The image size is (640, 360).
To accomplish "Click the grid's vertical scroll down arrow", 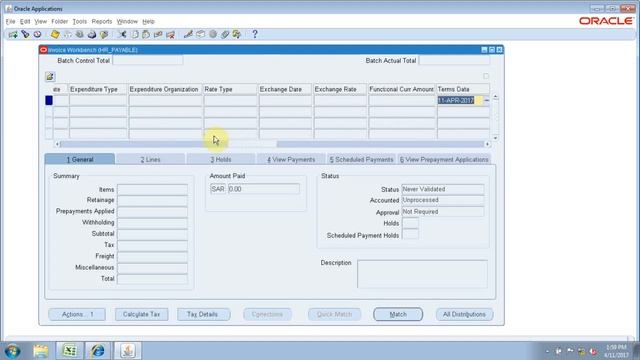I will (x=496, y=138).
